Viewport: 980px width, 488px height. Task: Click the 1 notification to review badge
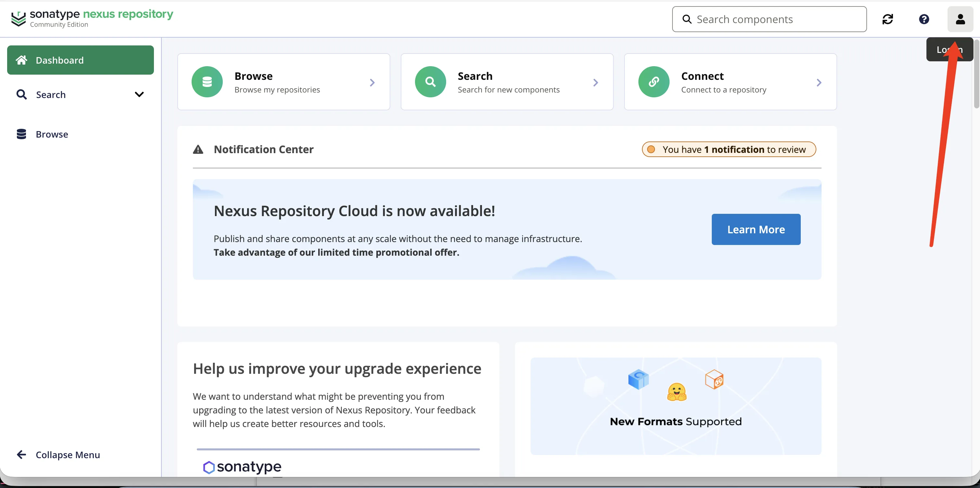click(729, 149)
